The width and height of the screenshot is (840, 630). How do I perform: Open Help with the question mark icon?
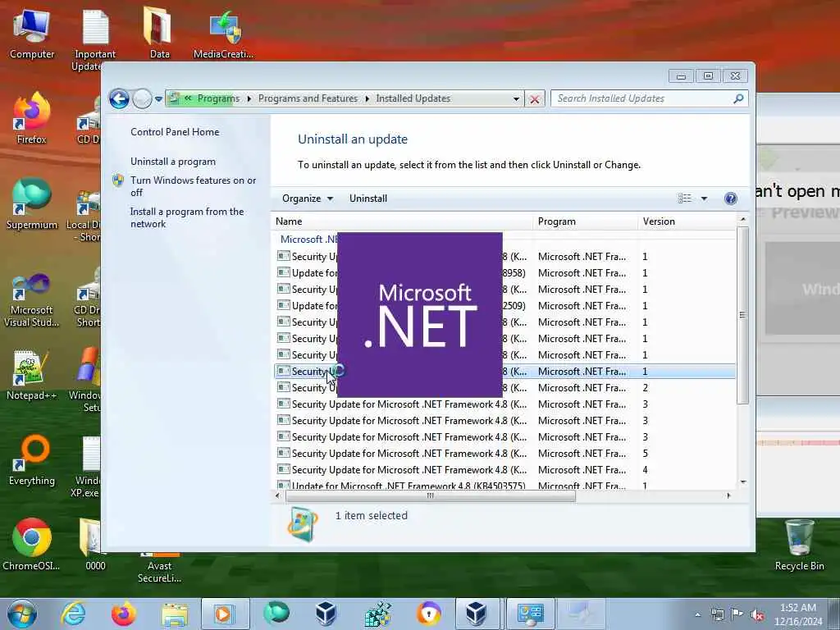731,199
